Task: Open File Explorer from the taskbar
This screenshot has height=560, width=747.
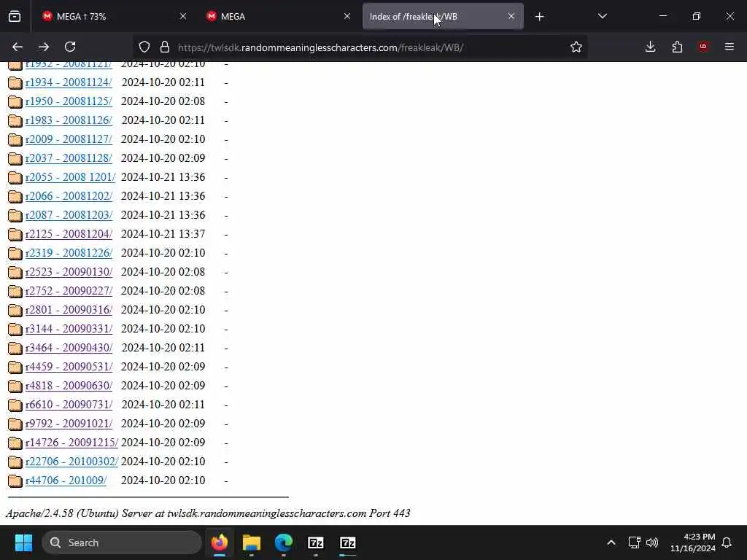Action: 252,542
